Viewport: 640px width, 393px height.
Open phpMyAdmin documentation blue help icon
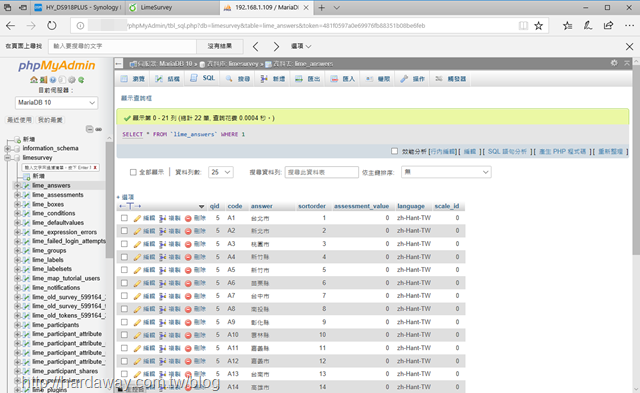tap(53, 80)
